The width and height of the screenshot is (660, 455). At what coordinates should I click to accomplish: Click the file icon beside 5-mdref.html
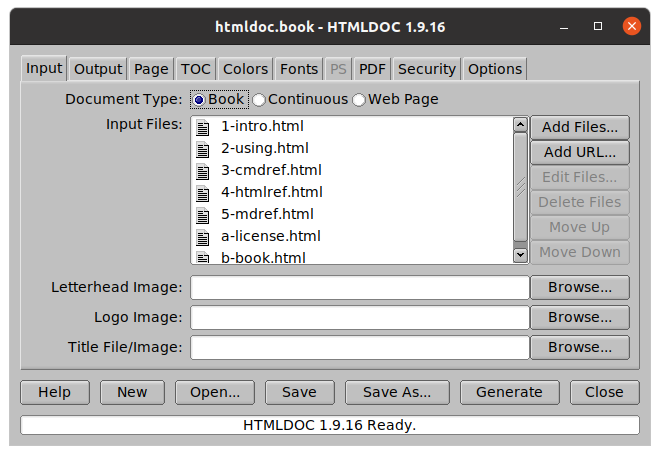(x=202, y=215)
